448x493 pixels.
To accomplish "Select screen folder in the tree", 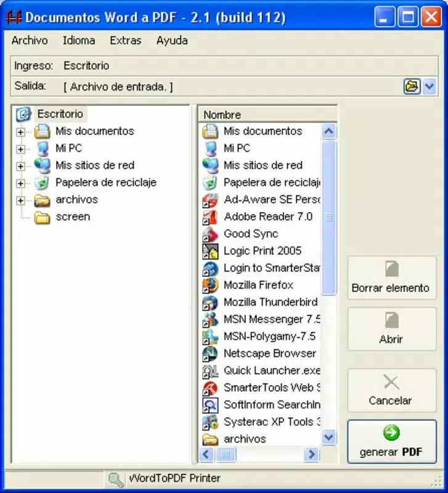I will click(x=73, y=217).
